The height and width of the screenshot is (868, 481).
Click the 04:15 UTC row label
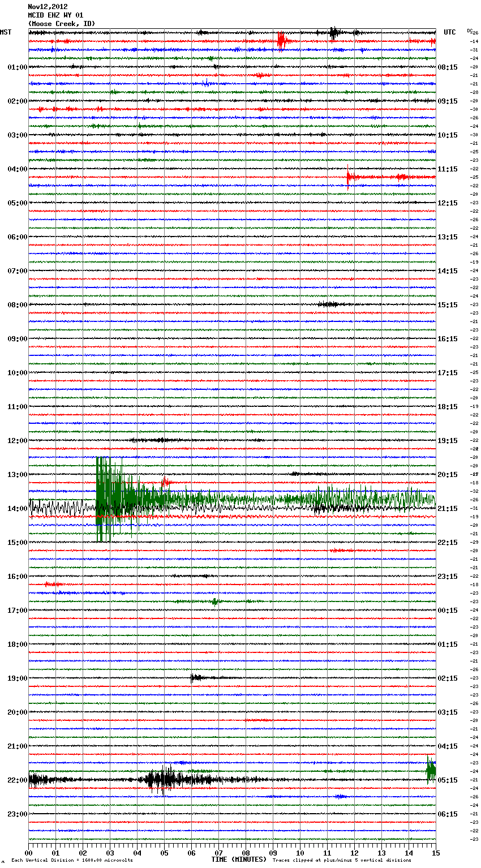[448, 746]
